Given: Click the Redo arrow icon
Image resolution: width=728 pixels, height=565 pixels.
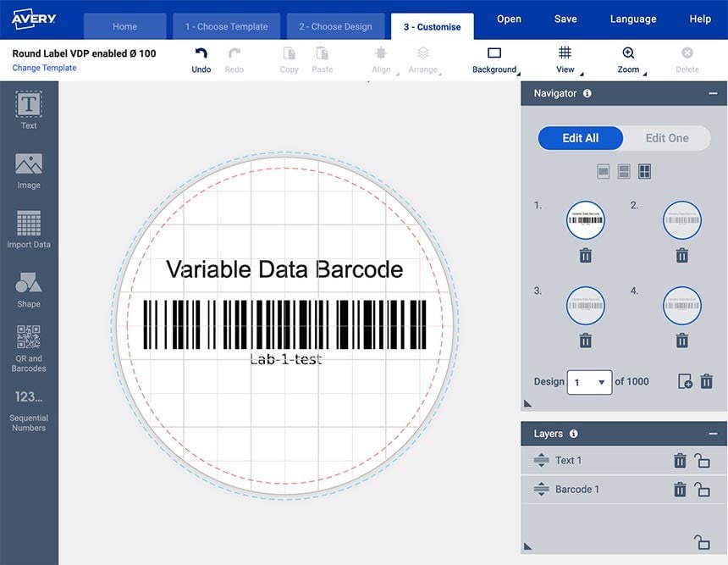Looking at the screenshot, I should click(x=234, y=53).
